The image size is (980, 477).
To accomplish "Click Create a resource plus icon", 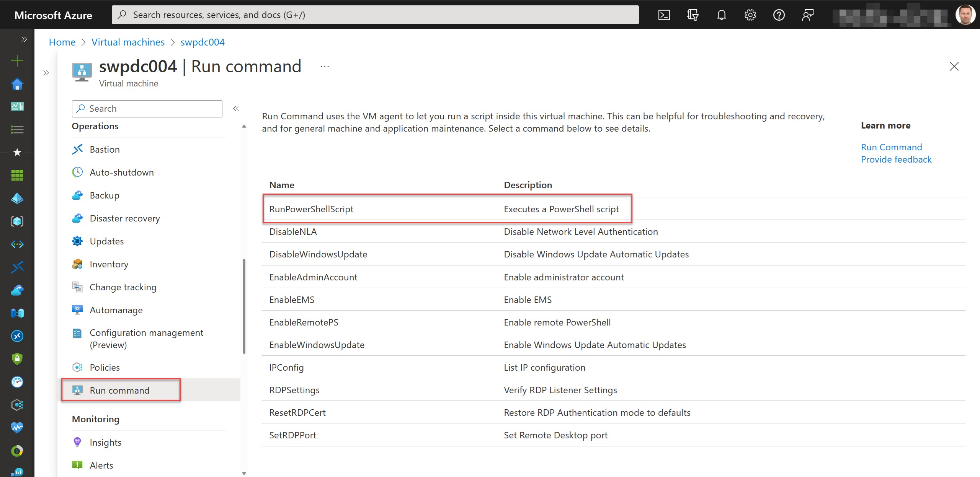I will coord(17,60).
